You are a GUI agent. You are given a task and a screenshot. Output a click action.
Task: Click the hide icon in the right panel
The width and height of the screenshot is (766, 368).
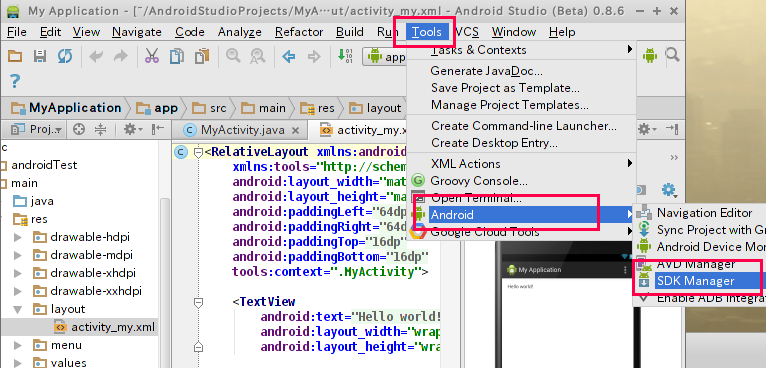tap(672, 129)
